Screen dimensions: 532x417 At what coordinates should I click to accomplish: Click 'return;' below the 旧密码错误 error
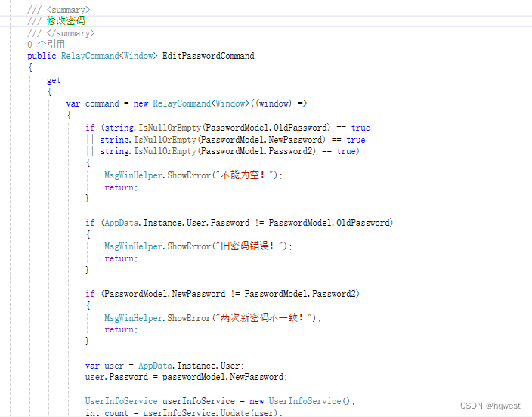121,258
